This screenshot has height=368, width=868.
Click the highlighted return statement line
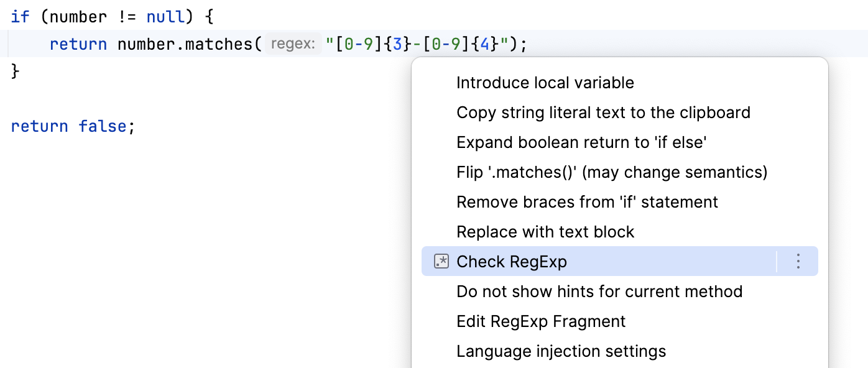point(78,44)
